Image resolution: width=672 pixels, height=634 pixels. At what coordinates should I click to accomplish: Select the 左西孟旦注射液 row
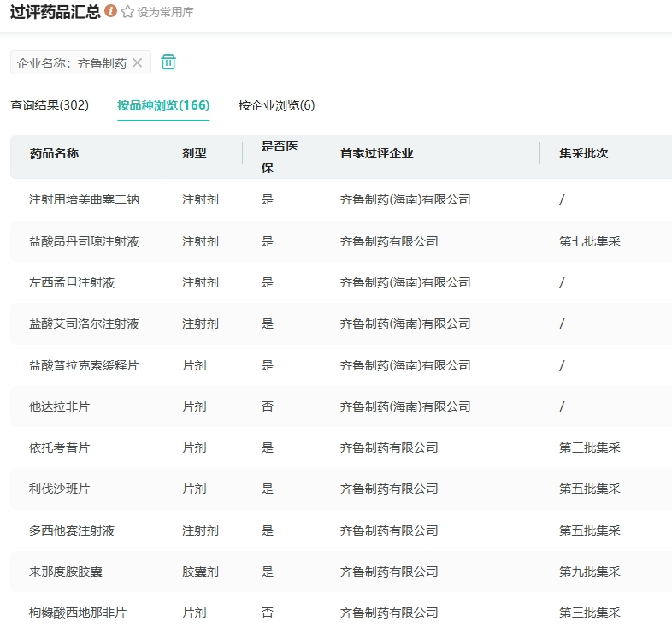click(x=72, y=282)
